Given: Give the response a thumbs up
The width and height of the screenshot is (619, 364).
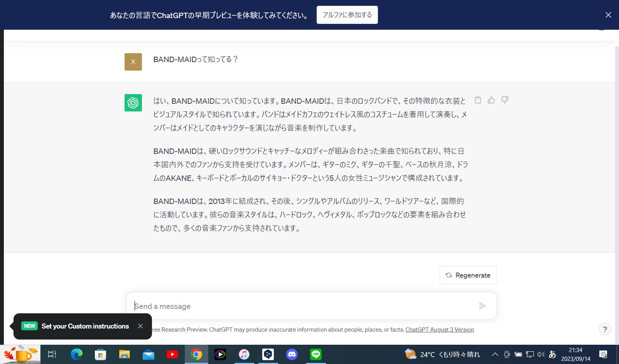Looking at the screenshot, I should point(491,100).
